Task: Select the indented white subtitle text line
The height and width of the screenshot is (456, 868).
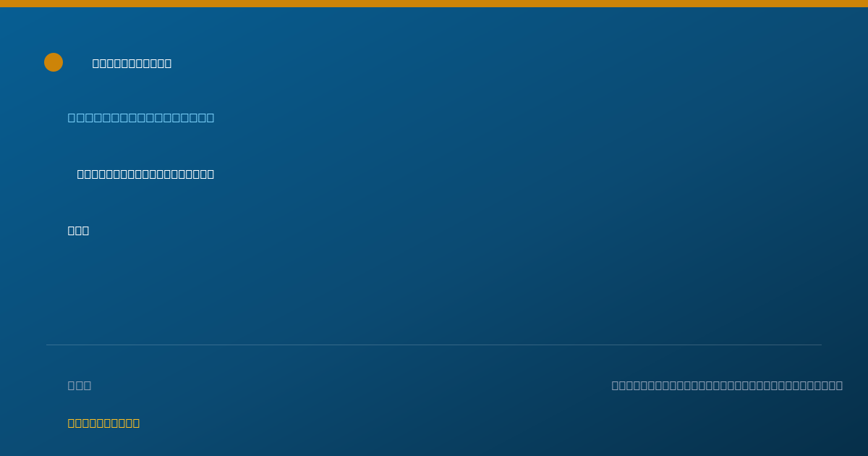Action: point(145,174)
